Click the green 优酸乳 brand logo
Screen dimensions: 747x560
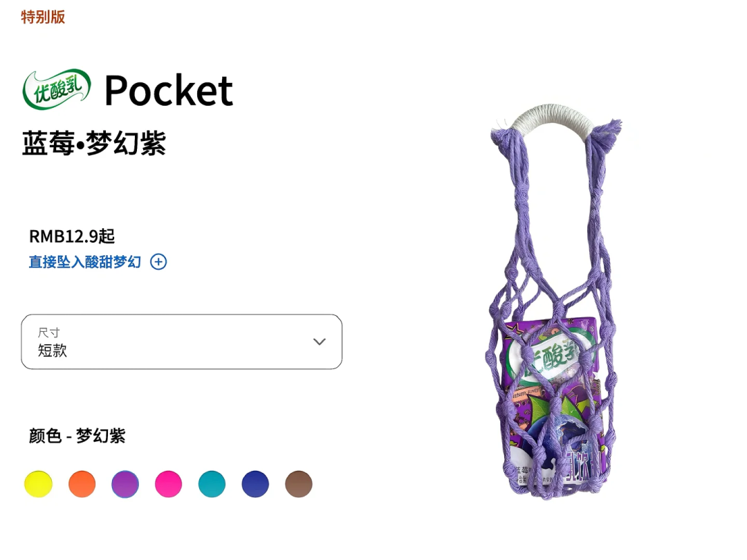(x=57, y=89)
